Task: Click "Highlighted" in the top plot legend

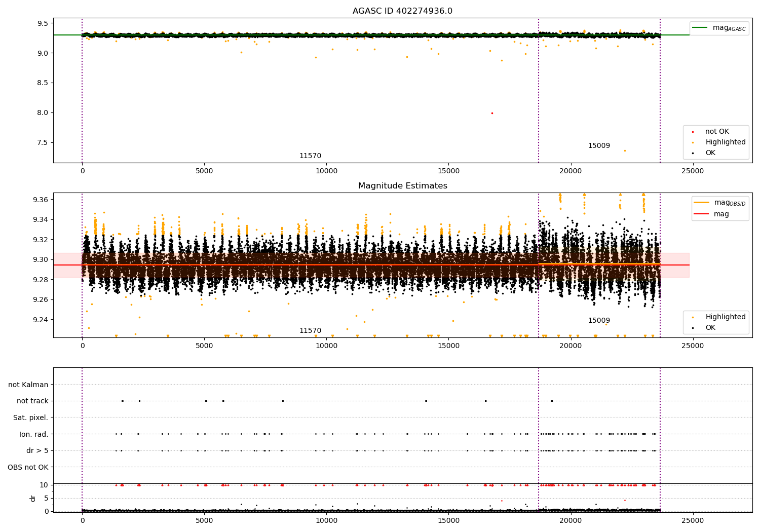Action: click(726, 142)
